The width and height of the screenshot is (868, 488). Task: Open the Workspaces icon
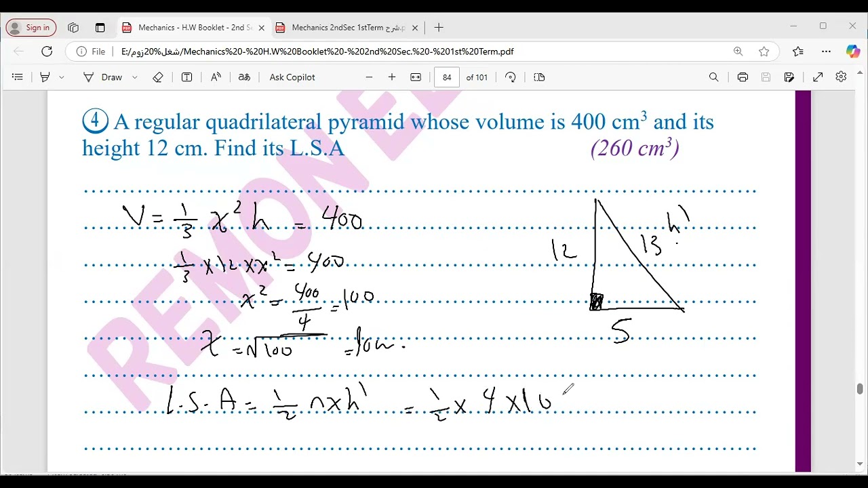pos(73,28)
